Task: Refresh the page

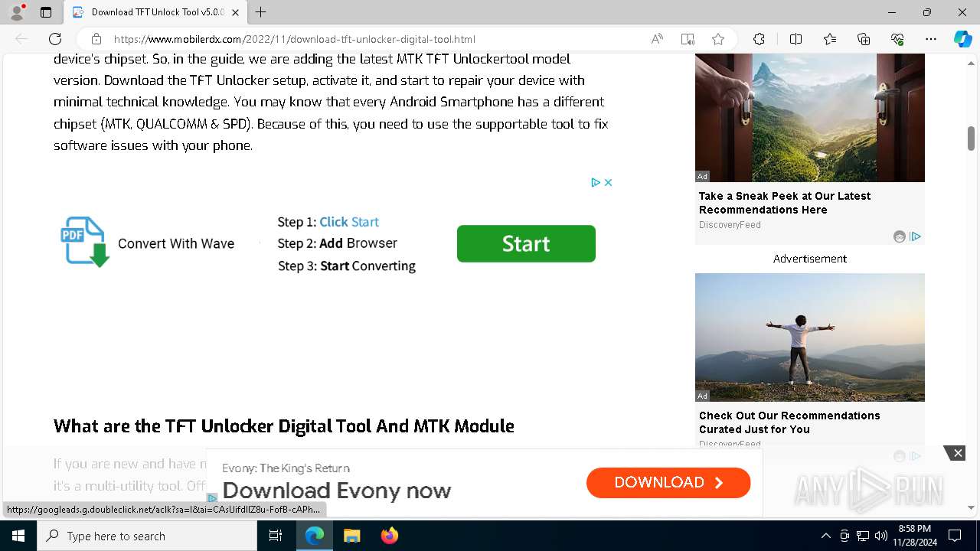Action: tap(55, 39)
